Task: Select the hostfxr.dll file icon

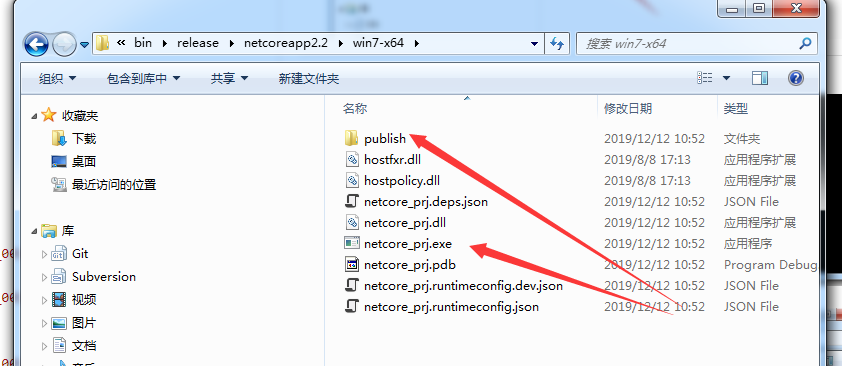Action: click(351, 159)
